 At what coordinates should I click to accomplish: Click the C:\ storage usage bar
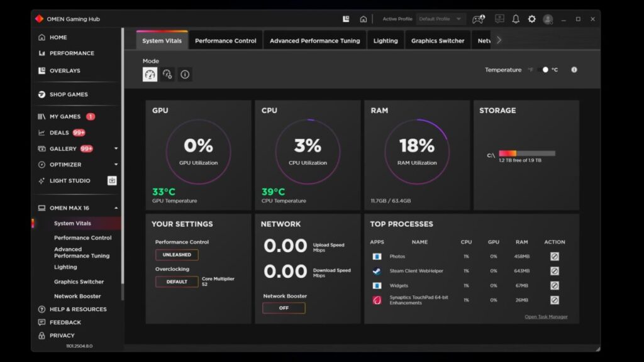(527, 153)
